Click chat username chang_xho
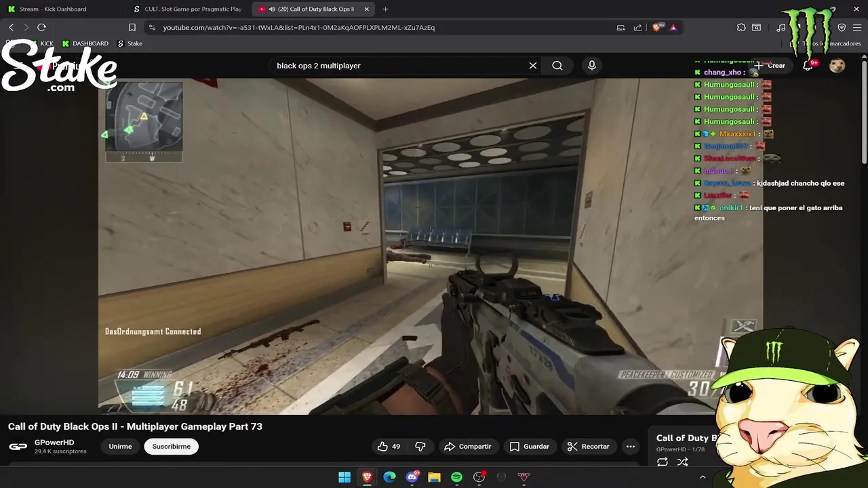Image resolution: width=868 pixels, height=488 pixels. pyautogui.click(x=722, y=73)
